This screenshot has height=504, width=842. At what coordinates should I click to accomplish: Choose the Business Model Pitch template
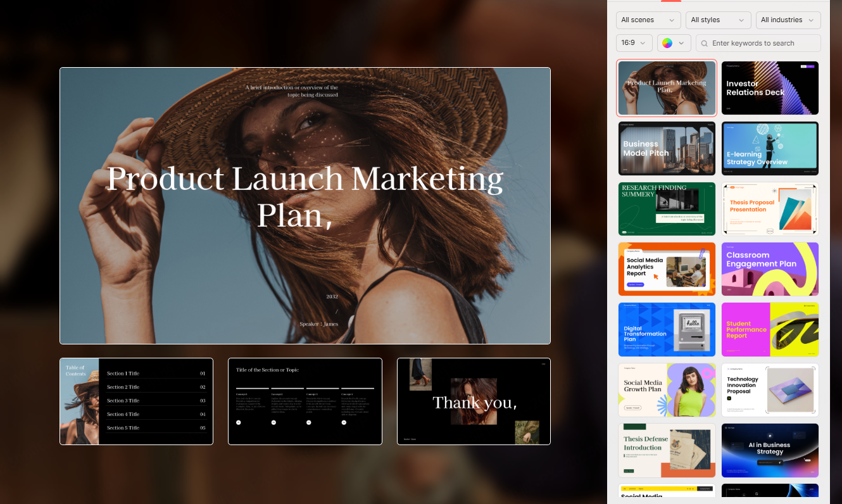(x=667, y=148)
